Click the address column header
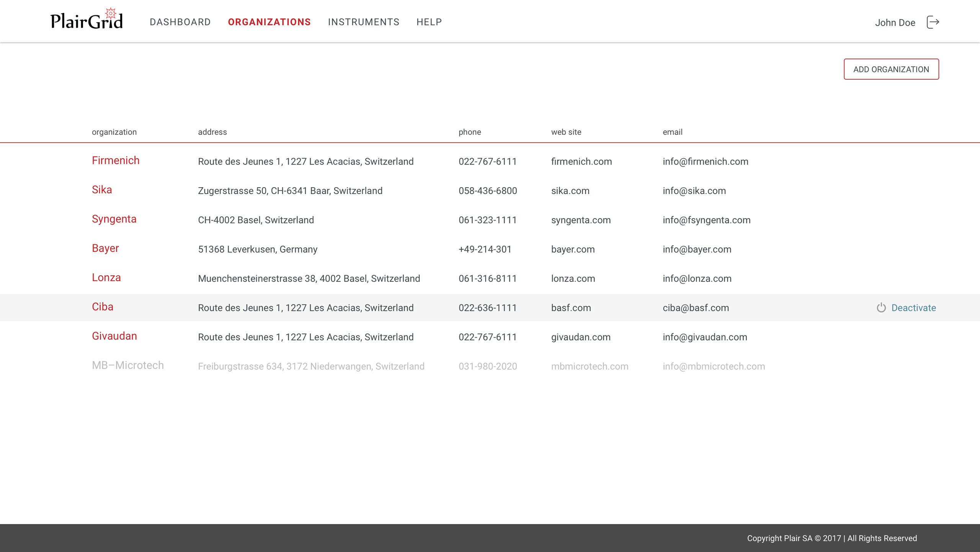The image size is (980, 552). 212,132
